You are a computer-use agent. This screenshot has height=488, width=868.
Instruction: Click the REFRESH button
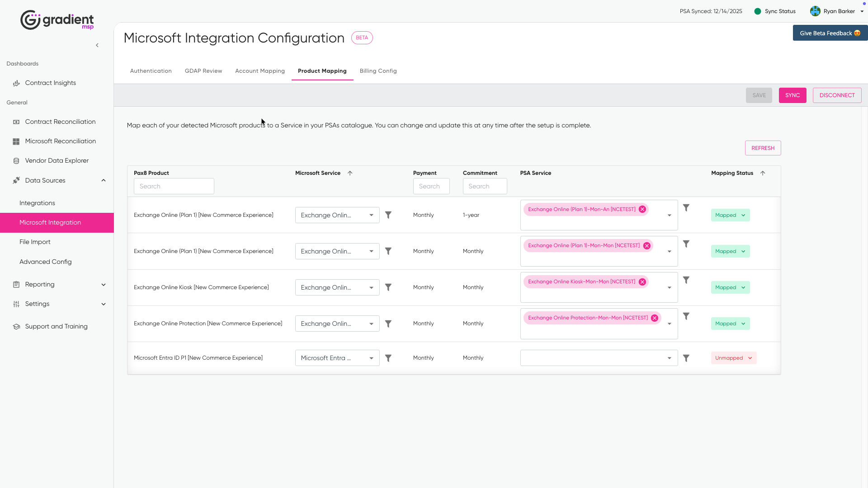pos(763,148)
